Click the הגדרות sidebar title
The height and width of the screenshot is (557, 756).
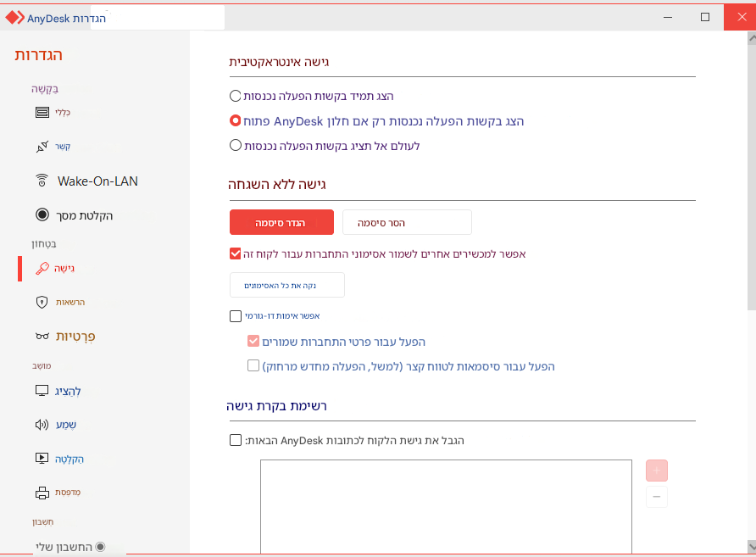click(x=39, y=55)
